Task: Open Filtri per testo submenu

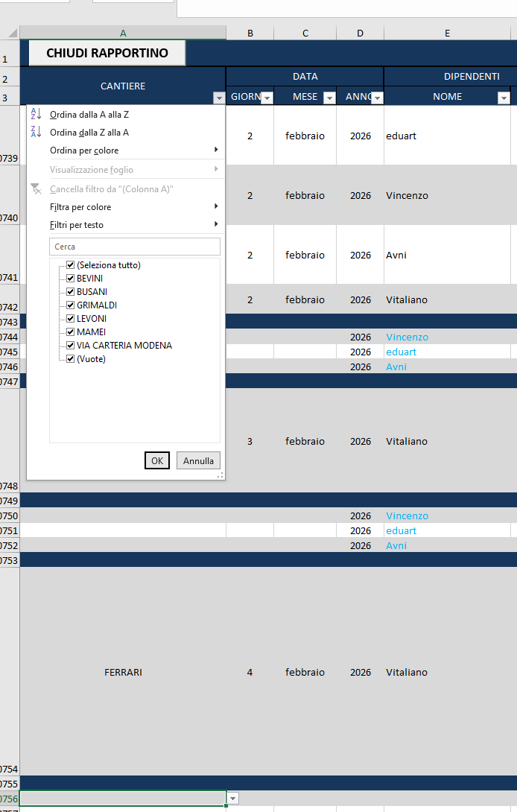Action: click(126, 225)
